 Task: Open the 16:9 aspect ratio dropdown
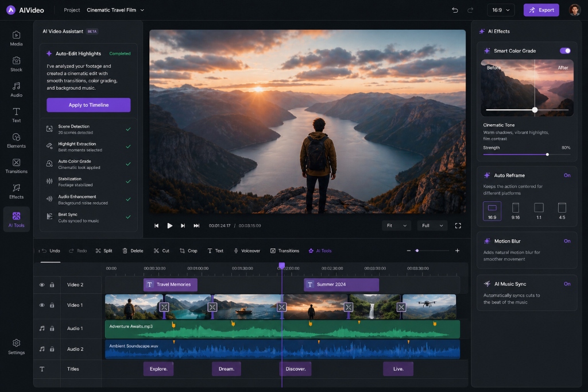[499, 10]
